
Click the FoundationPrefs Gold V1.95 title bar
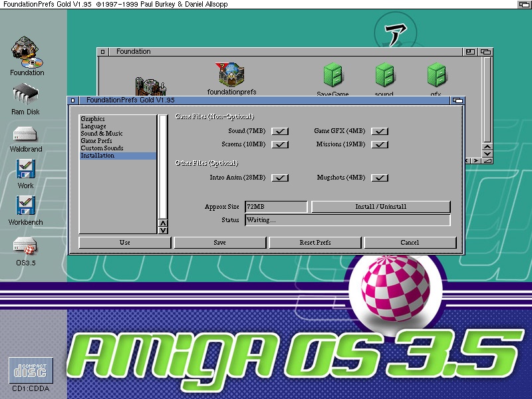[264, 100]
